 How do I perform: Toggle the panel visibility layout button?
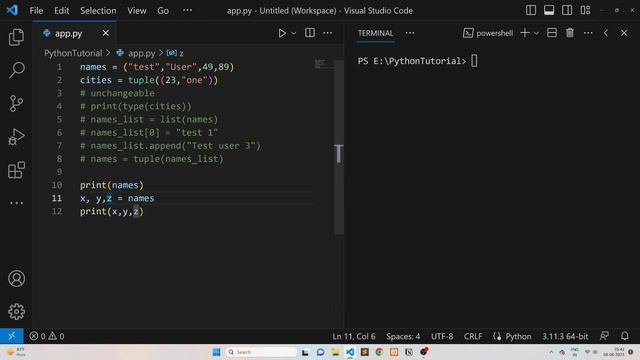(549, 10)
